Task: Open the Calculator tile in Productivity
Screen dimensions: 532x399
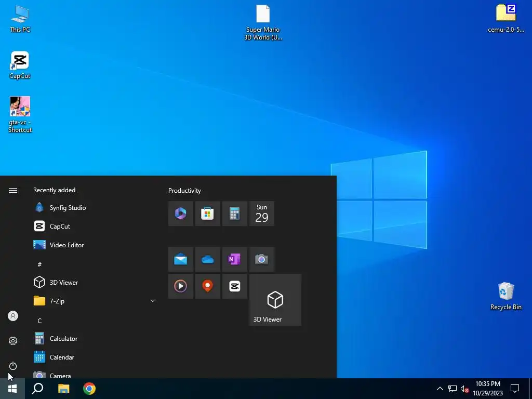Action: (235, 214)
